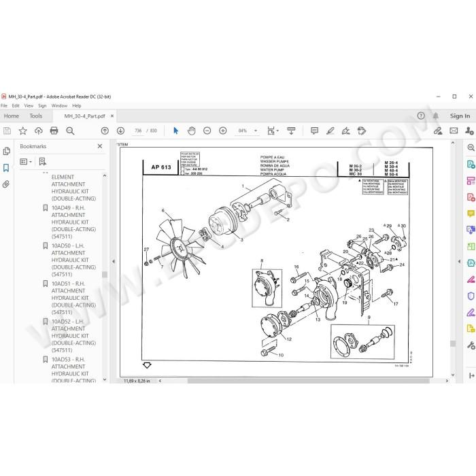Go to the previous page
This screenshot has height=476, width=476.
105,131
